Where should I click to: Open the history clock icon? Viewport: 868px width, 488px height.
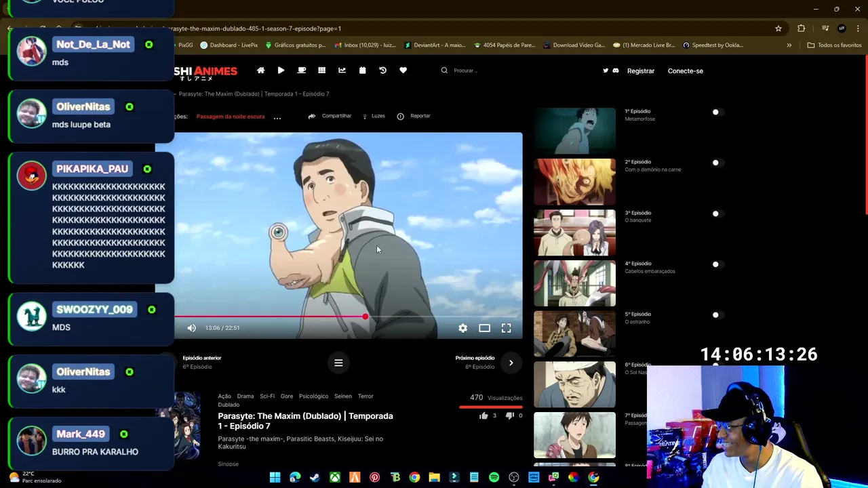[x=382, y=70]
